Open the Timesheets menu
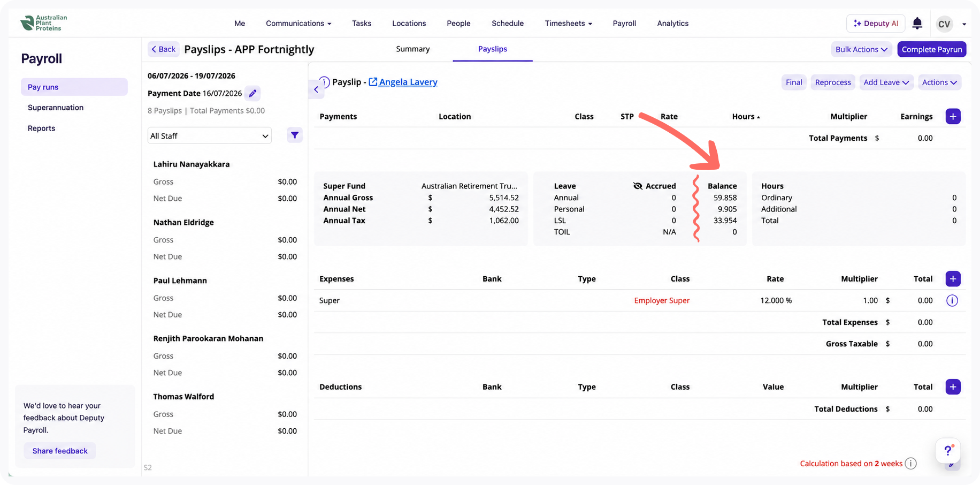The height and width of the screenshot is (485, 980). pos(569,23)
